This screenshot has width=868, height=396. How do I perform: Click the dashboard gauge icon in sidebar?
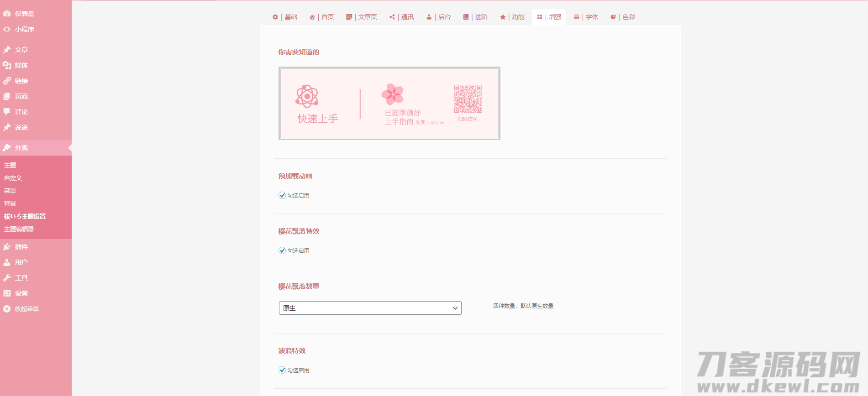point(7,14)
